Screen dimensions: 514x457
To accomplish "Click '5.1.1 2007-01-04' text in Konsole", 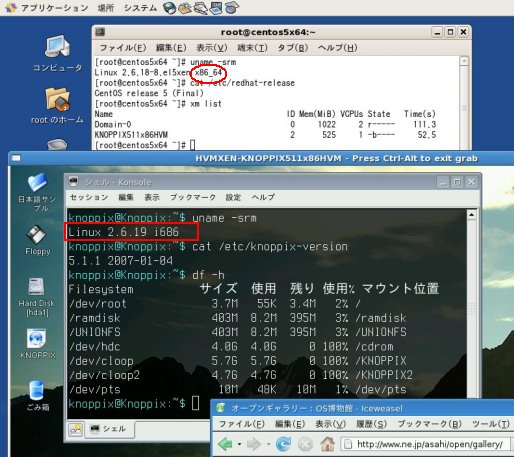I will tap(120, 261).
